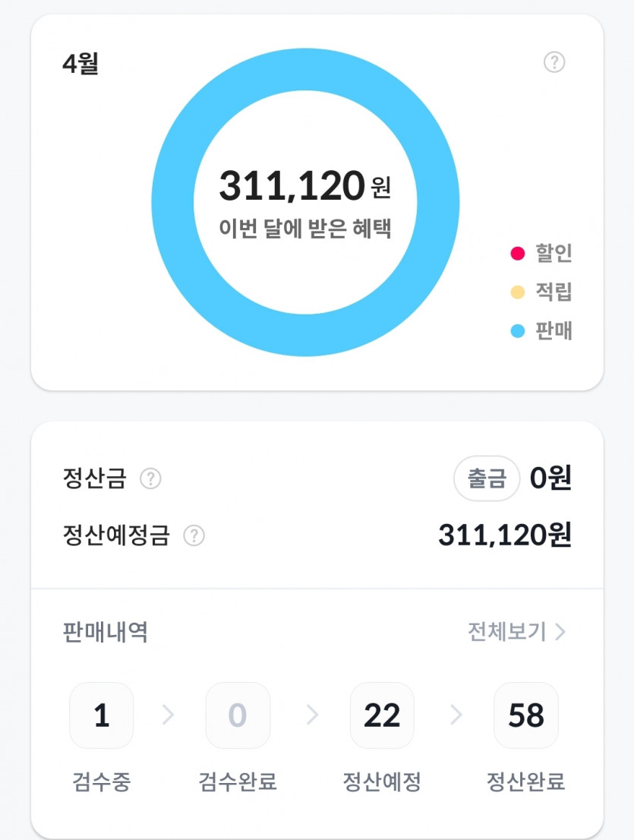Click the red 할인 legend dot
The height and width of the screenshot is (840, 634).
pos(518,254)
